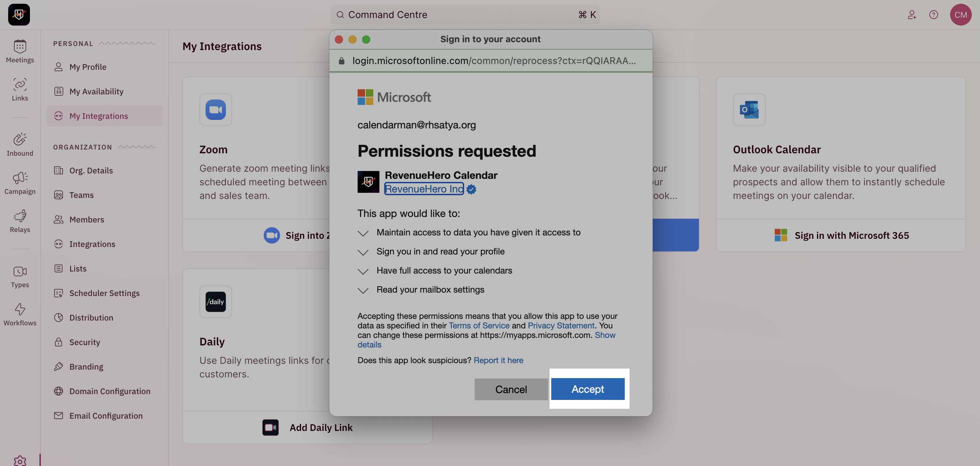The width and height of the screenshot is (980, 466).
Task: Click RevenueHero Calendar app logo in dialog
Action: (368, 182)
